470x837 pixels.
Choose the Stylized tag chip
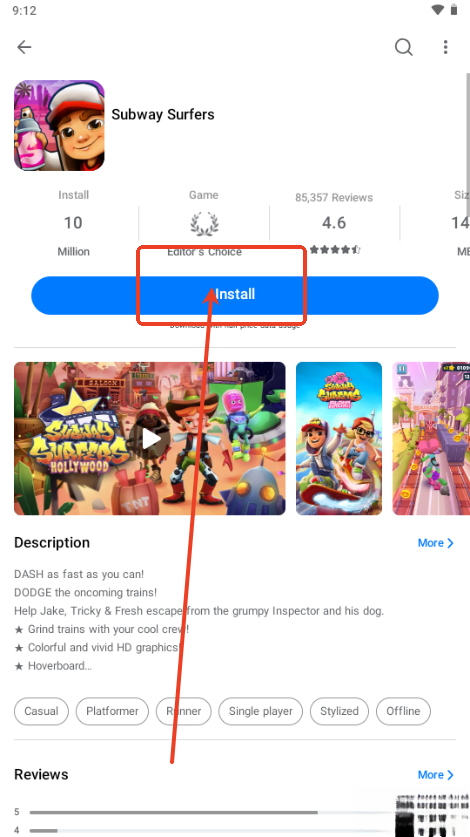tap(339, 711)
